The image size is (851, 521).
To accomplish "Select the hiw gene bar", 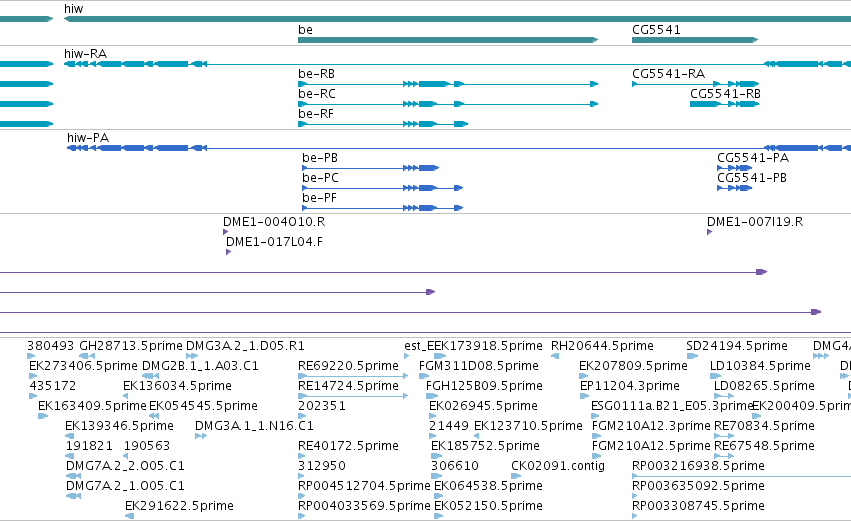I will 457,19.
